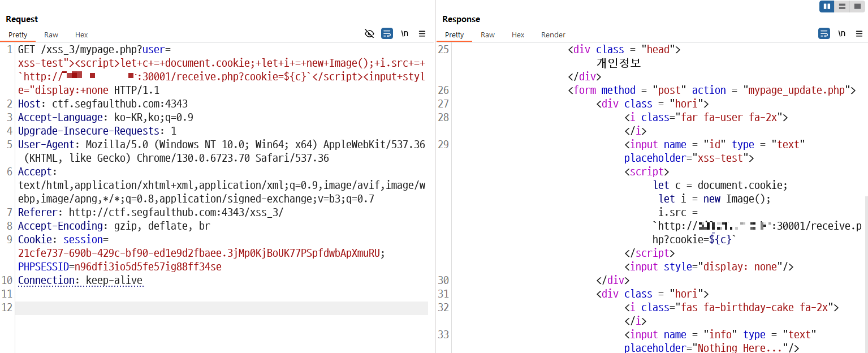
Task: Click 'let i = new Image();' in response
Action: (x=715, y=199)
